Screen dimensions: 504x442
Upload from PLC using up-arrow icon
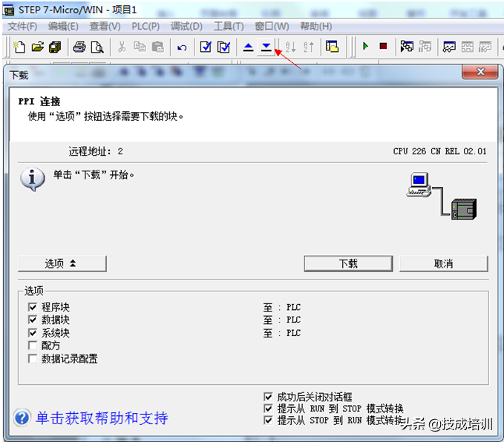tap(248, 47)
